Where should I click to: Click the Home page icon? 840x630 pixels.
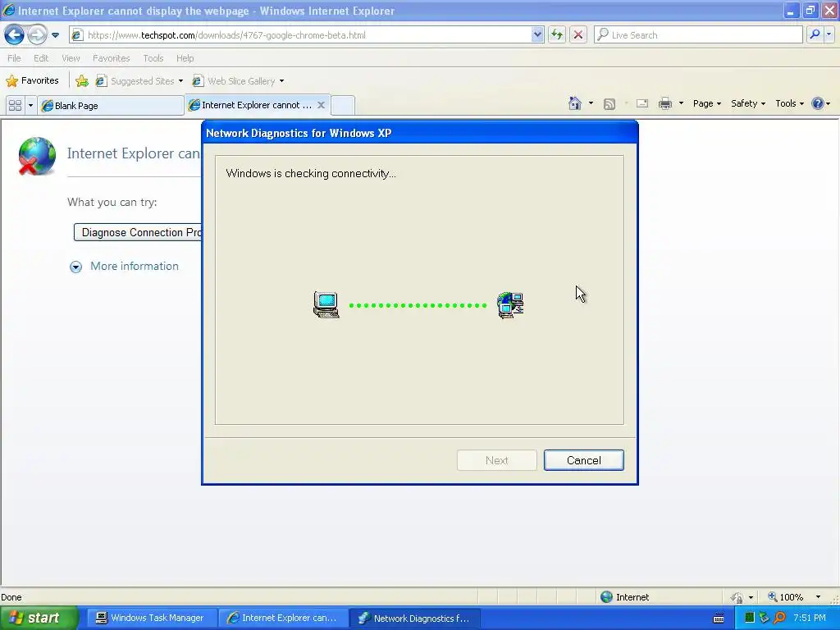click(575, 103)
